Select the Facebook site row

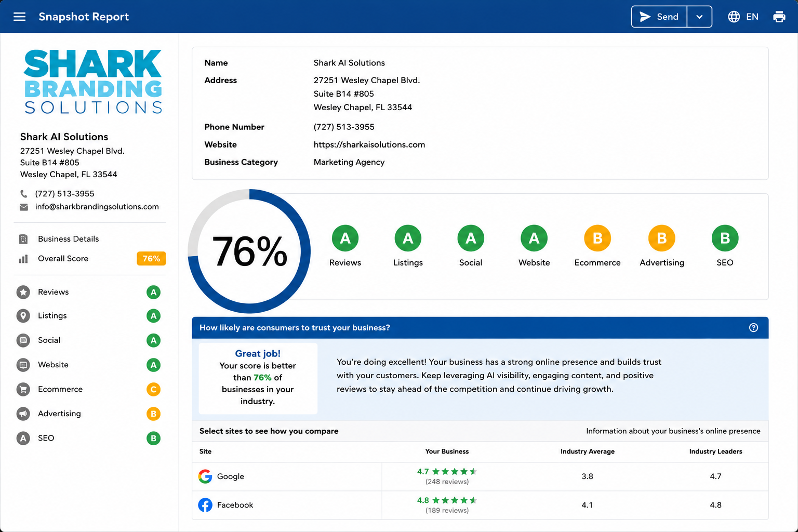click(480, 505)
